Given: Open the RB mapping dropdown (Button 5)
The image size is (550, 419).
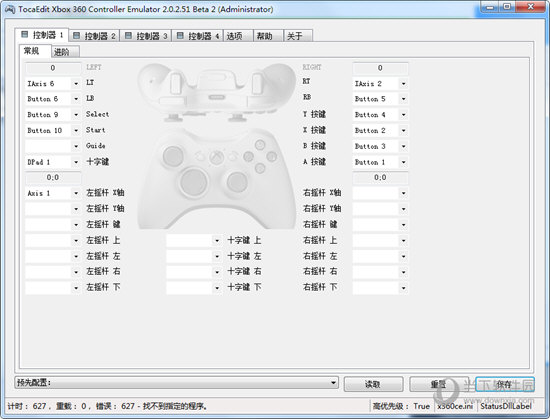Looking at the screenshot, I should click(380, 99).
